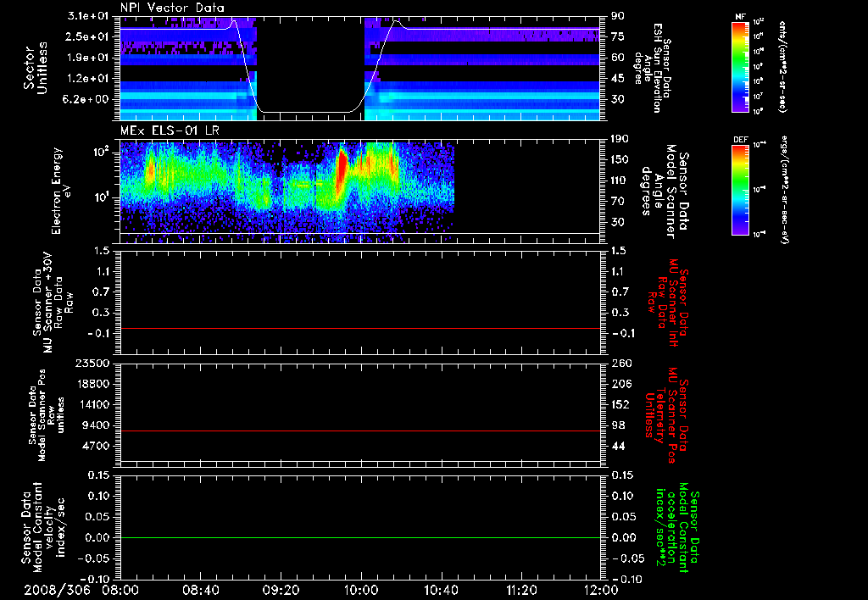Click the "14100" scanner position tick label
The height and width of the screenshot is (600, 868).
point(95,404)
